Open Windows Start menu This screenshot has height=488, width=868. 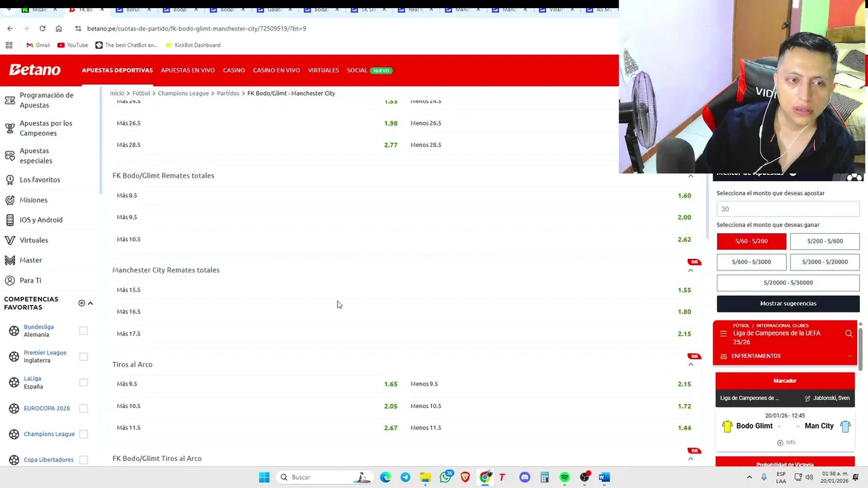[x=264, y=477]
